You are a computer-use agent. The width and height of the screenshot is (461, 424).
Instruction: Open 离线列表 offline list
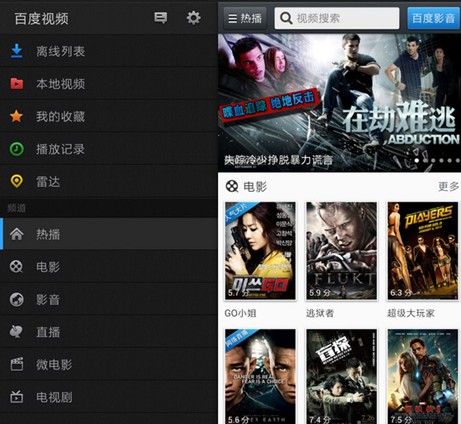coord(109,51)
